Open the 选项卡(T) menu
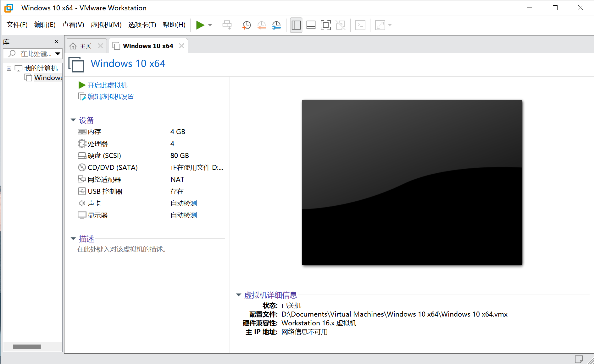Viewport: 594px width, 364px height. pos(142,25)
